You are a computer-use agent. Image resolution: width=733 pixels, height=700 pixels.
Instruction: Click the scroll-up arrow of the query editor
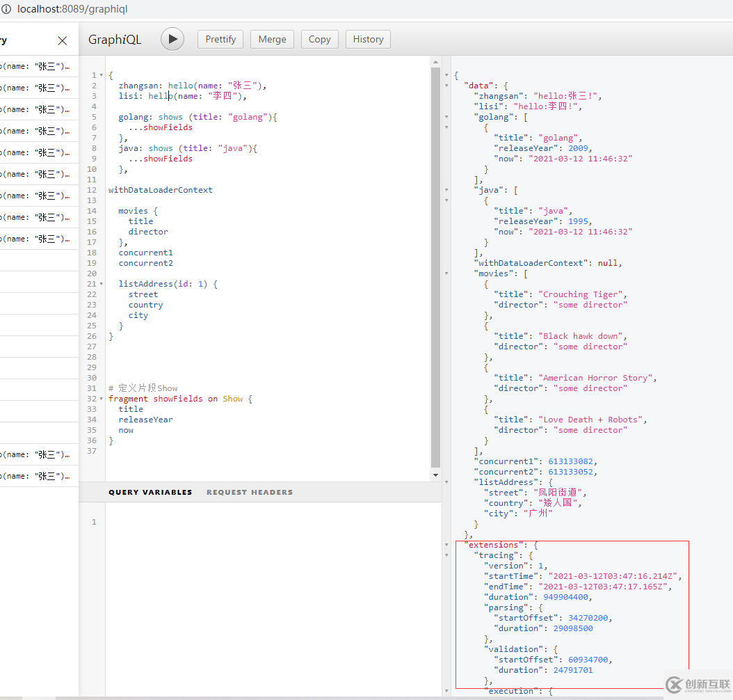pyautogui.click(x=435, y=62)
